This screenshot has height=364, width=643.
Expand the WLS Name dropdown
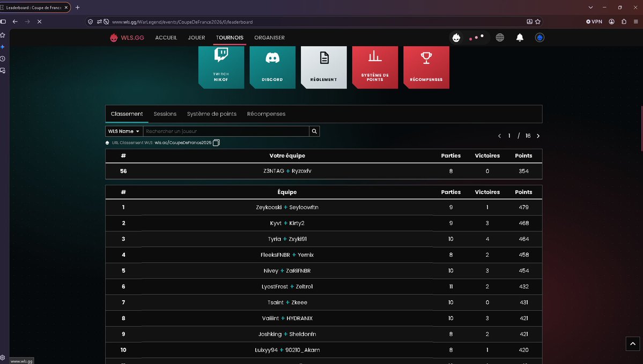pyautogui.click(x=124, y=131)
